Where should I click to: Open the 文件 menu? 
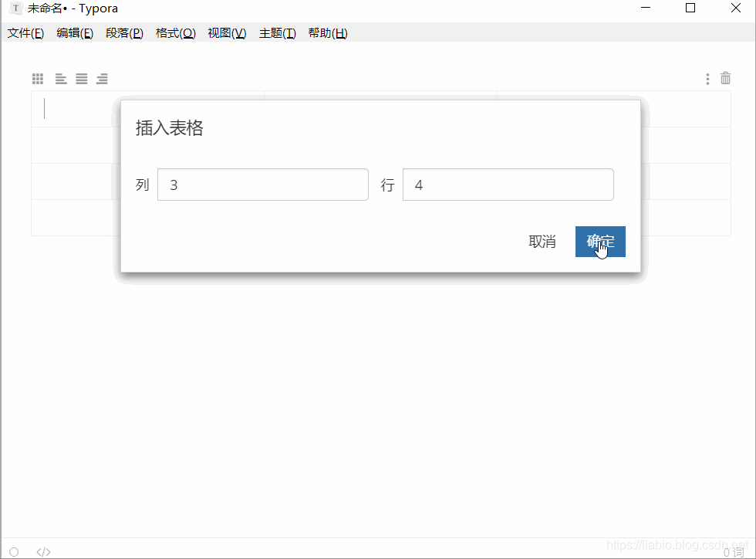(x=25, y=32)
